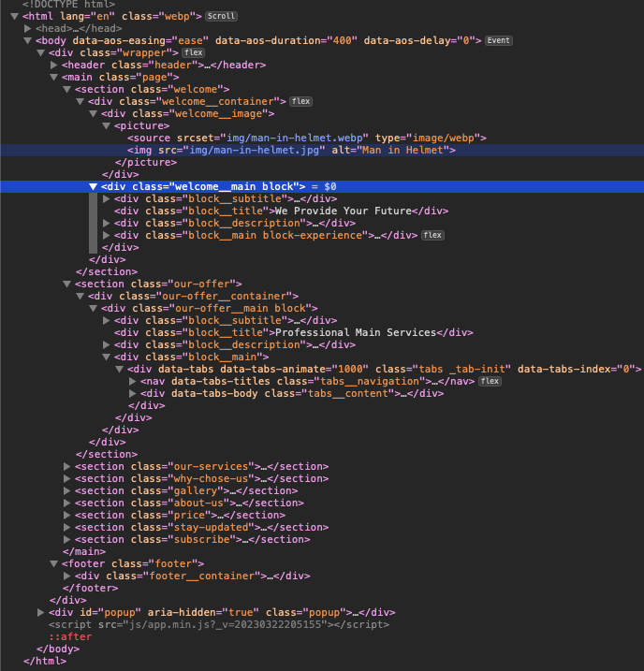Collapse the our-offer__container div
This screenshot has width=644, height=671.
pos(80,296)
